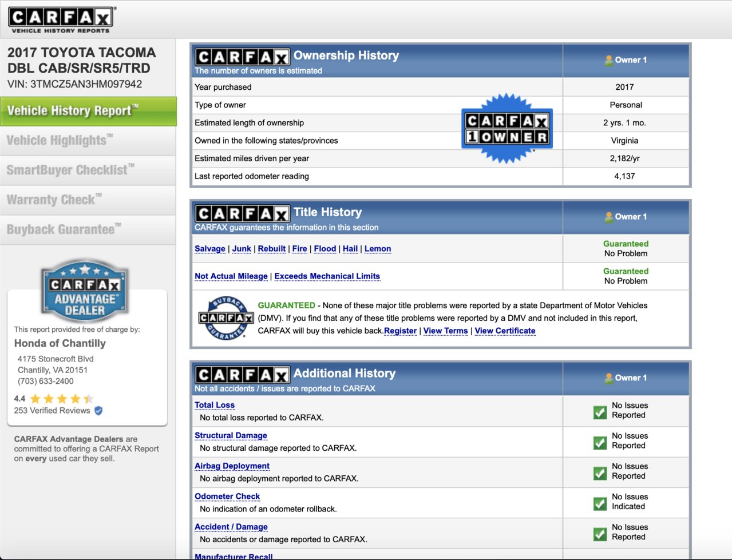The image size is (732, 560).
Task: Click the Lemon title link
Action: (x=378, y=249)
